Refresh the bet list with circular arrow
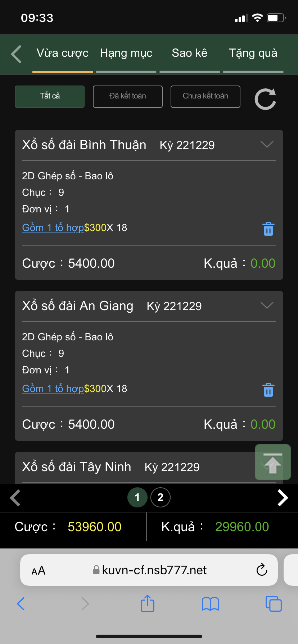298x644 pixels. 265,99
